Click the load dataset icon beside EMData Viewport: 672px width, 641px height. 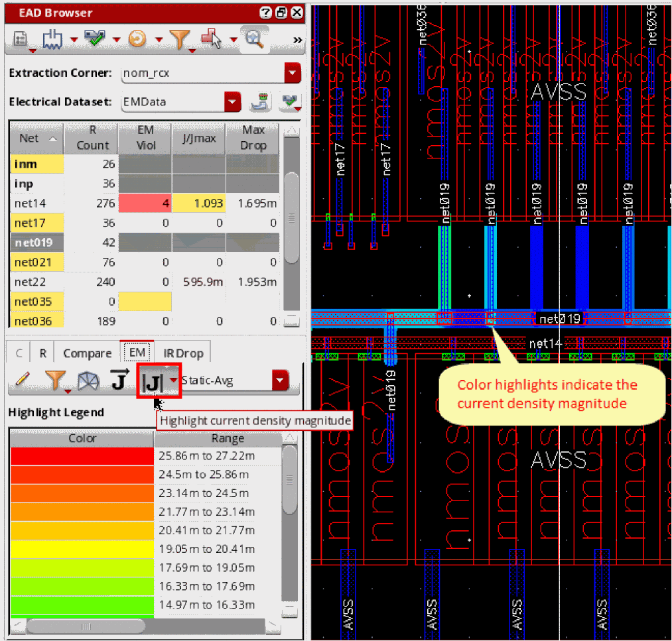pos(259,102)
